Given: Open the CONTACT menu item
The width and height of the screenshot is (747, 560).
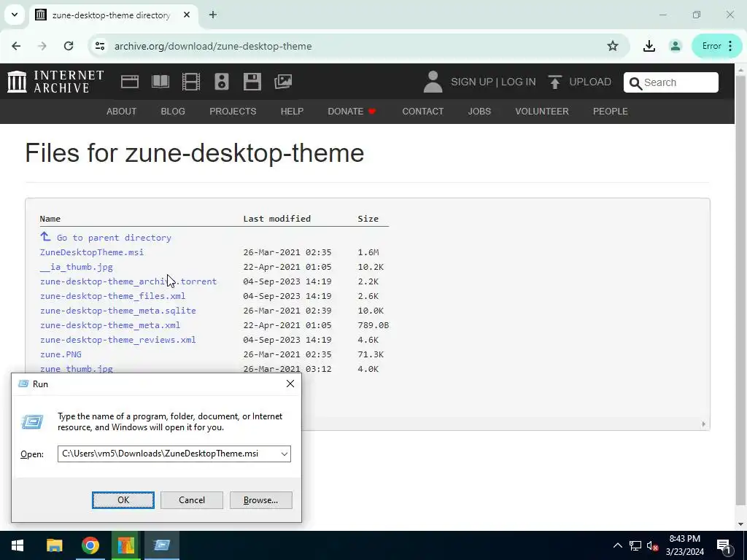Looking at the screenshot, I should 422,112.
